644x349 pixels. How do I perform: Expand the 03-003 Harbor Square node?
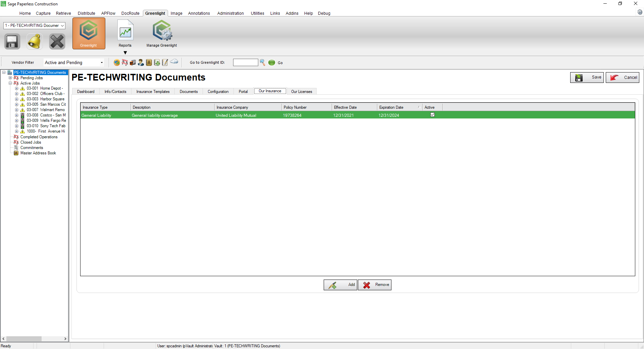[x=16, y=99]
